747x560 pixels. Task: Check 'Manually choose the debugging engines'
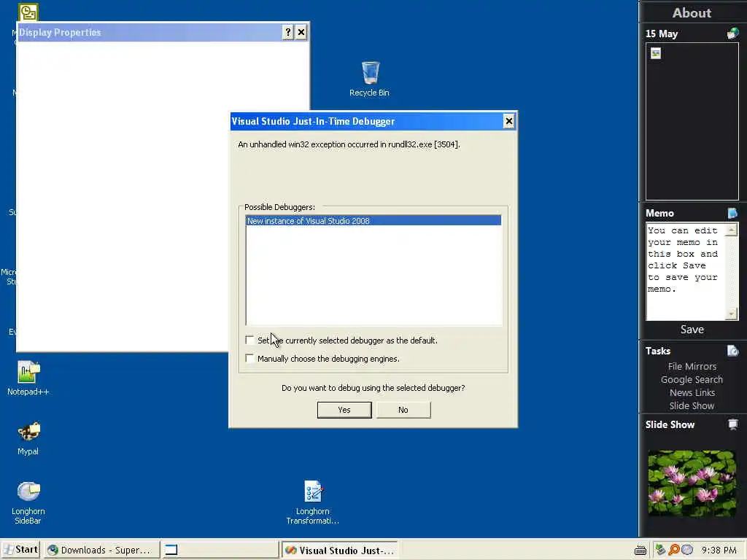tap(249, 358)
